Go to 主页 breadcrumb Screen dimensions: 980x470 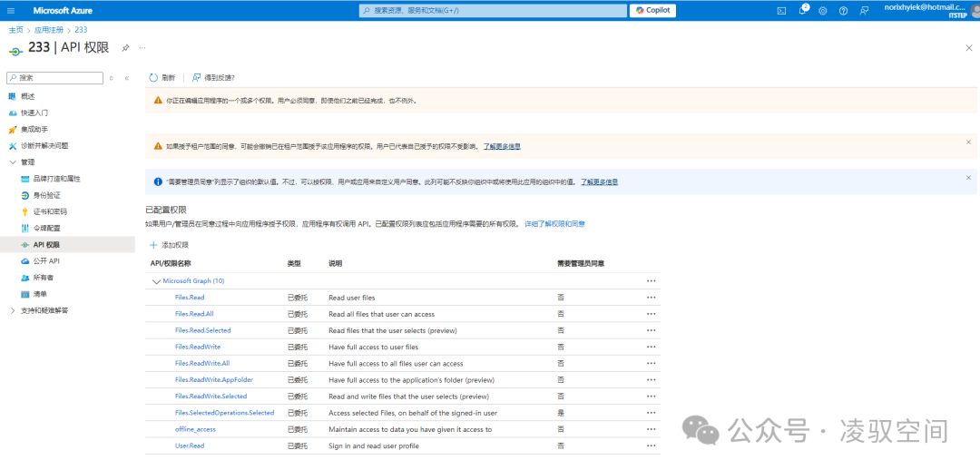pyautogui.click(x=15, y=29)
